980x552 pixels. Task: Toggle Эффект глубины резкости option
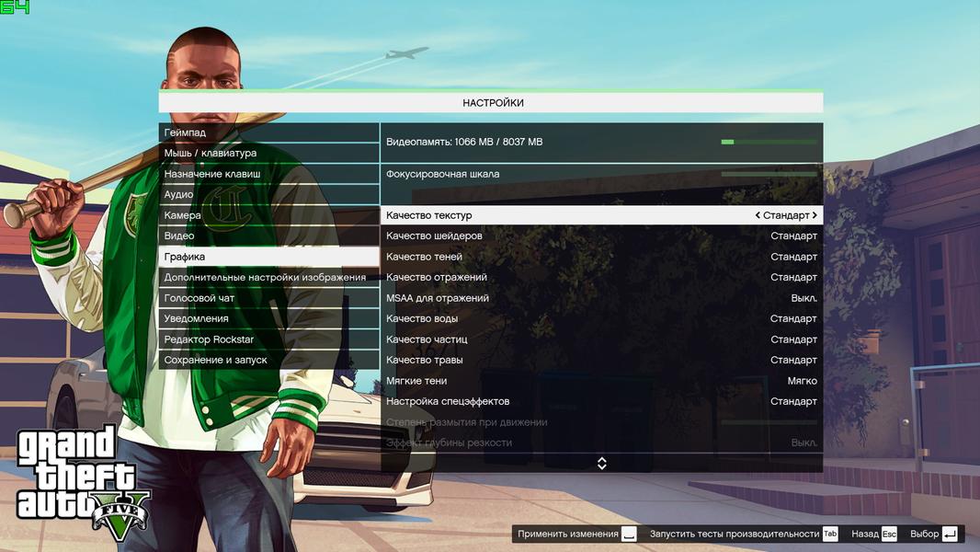(x=601, y=443)
